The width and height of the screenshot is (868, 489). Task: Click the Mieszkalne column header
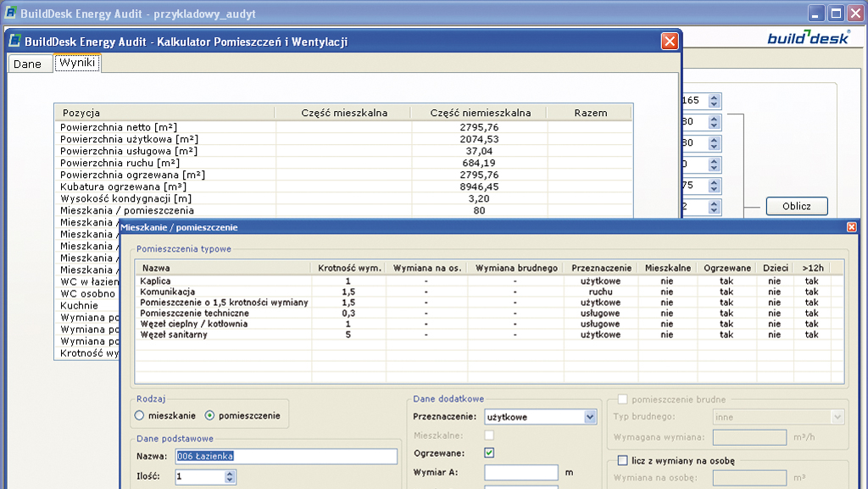click(667, 268)
